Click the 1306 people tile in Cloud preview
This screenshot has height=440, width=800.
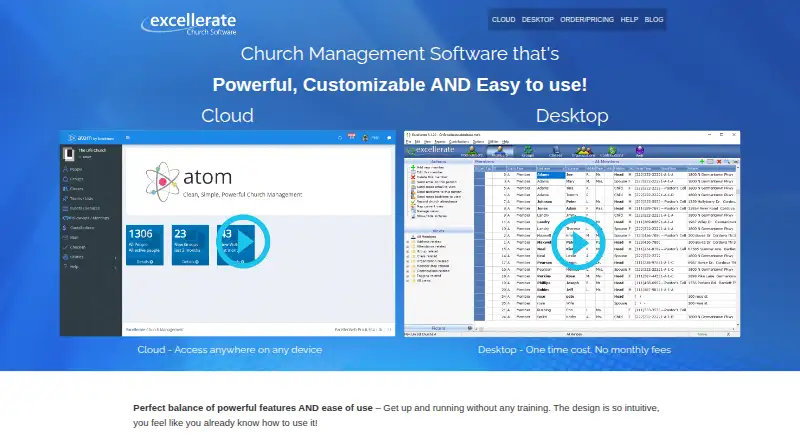tap(145, 245)
